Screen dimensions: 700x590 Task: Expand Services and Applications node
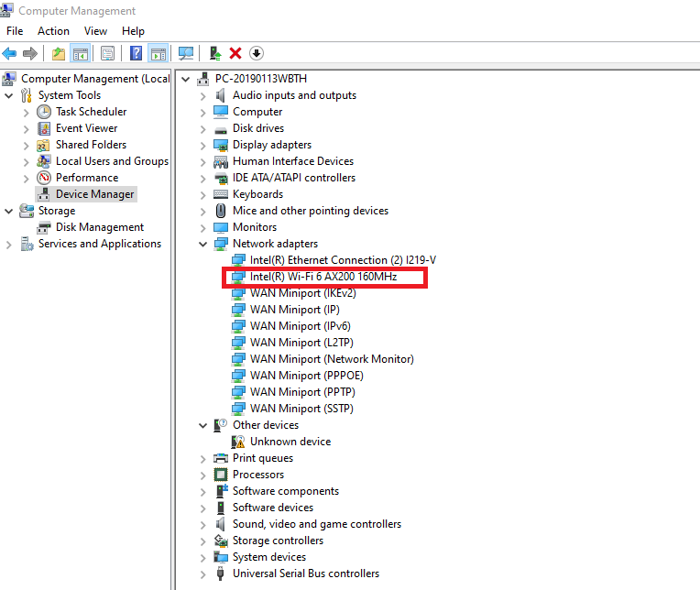coord(8,244)
